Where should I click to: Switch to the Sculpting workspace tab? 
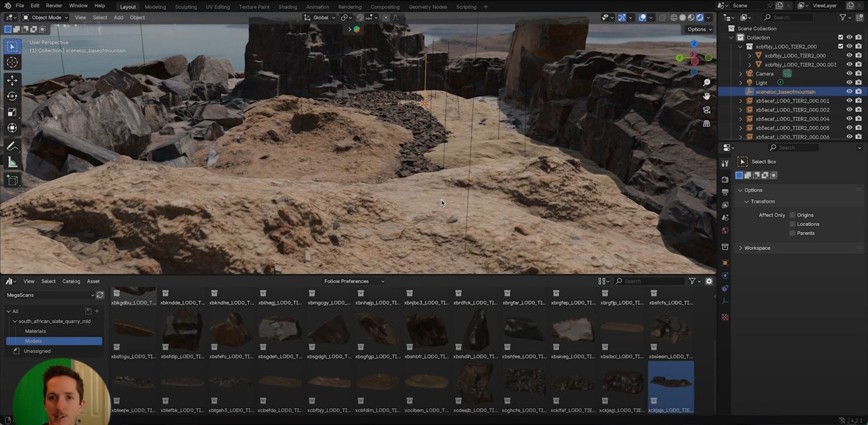186,7
